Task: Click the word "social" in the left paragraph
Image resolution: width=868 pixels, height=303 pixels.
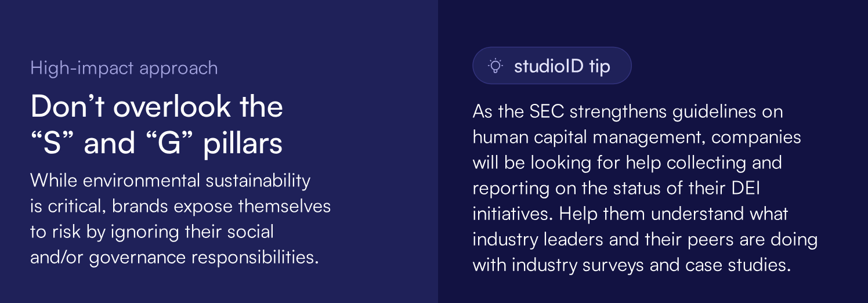Action: coord(249,232)
